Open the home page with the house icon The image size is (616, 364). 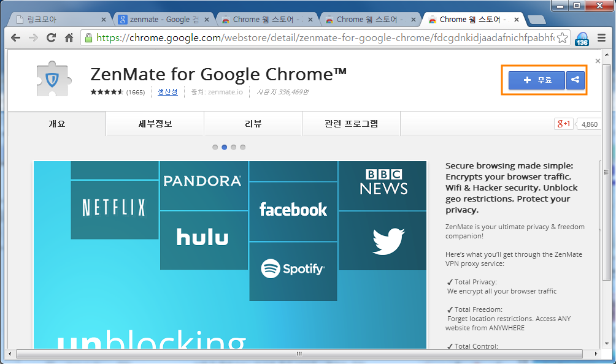69,37
